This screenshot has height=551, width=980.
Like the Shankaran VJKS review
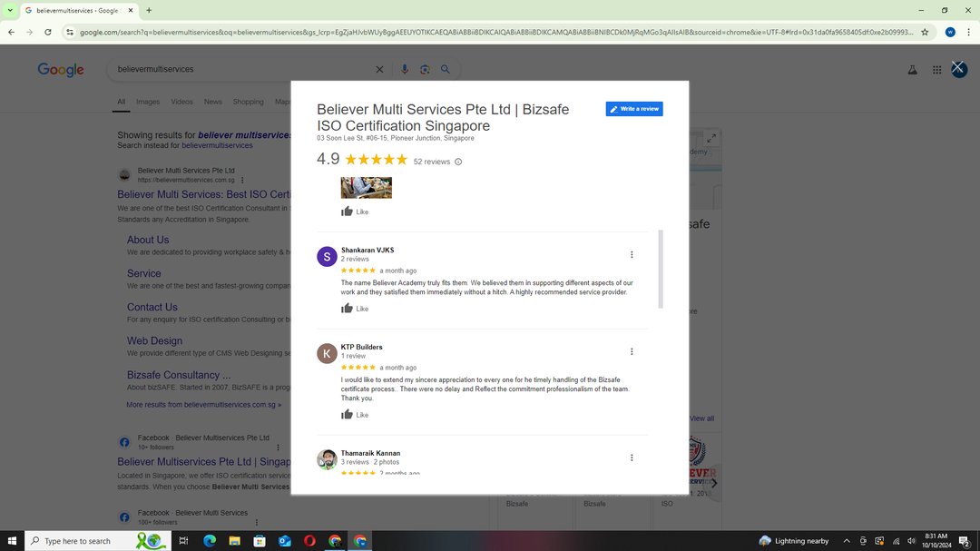tap(355, 309)
